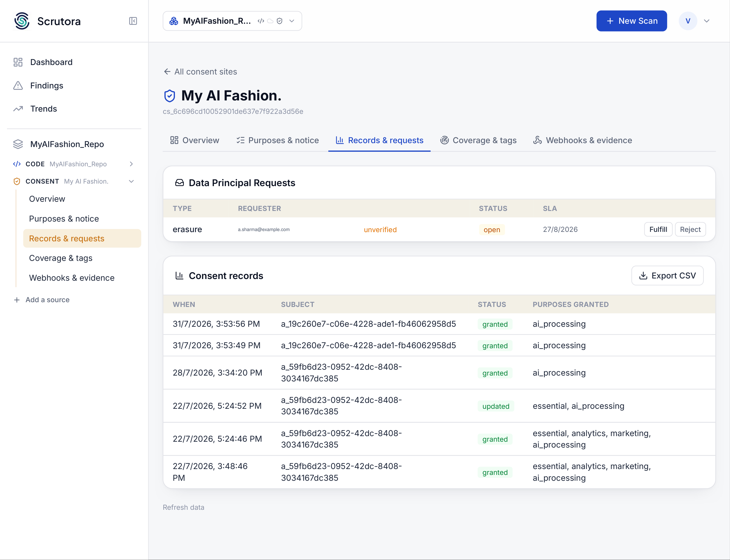Image resolution: width=730 pixels, height=560 pixels.
Task: Click the Dashboard grid icon
Action: [x=18, y=62]
